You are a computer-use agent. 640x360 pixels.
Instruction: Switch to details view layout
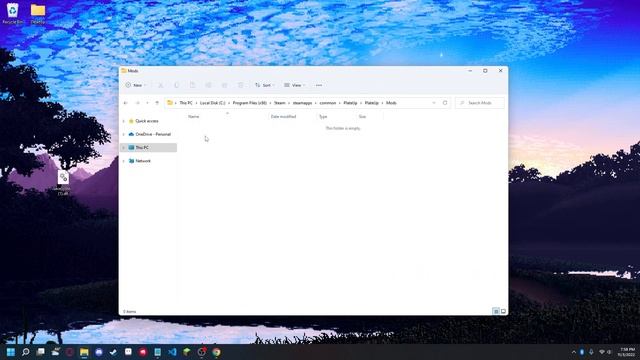tap(496, 311)
